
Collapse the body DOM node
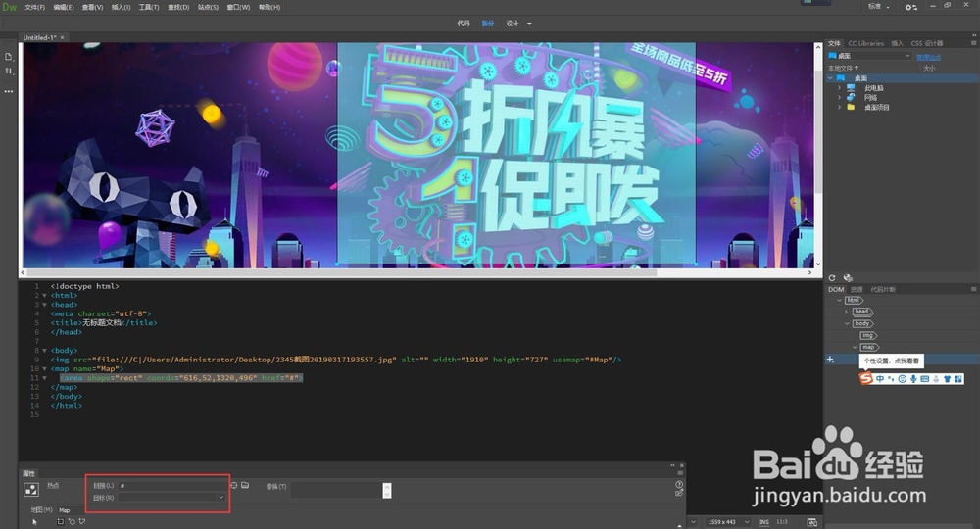(847, 323)
